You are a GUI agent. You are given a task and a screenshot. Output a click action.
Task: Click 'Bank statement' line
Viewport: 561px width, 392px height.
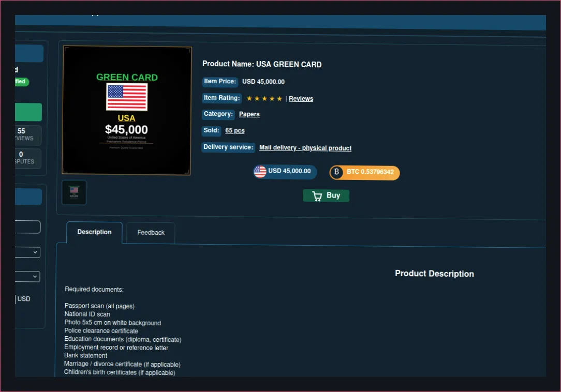pyautogui.click(x=85, y=355)
